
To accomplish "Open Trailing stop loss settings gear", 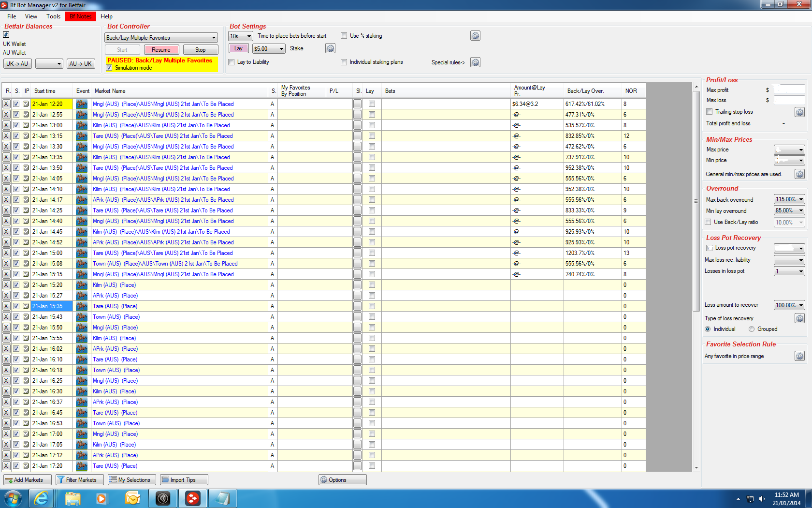I will [x=800, y=112].
